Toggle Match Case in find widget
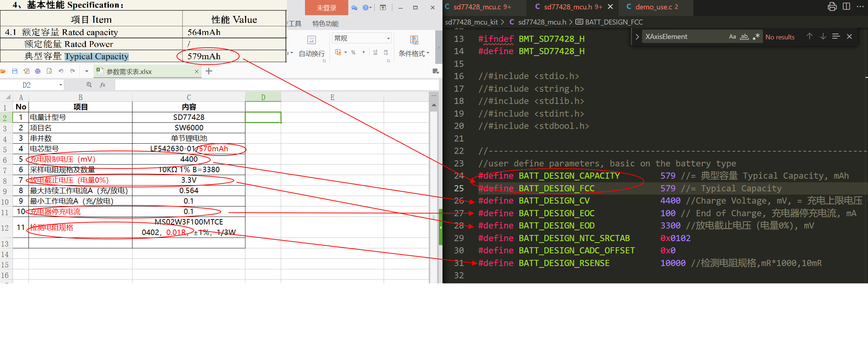This screenshot has width=868, height=344. (732, 37)
